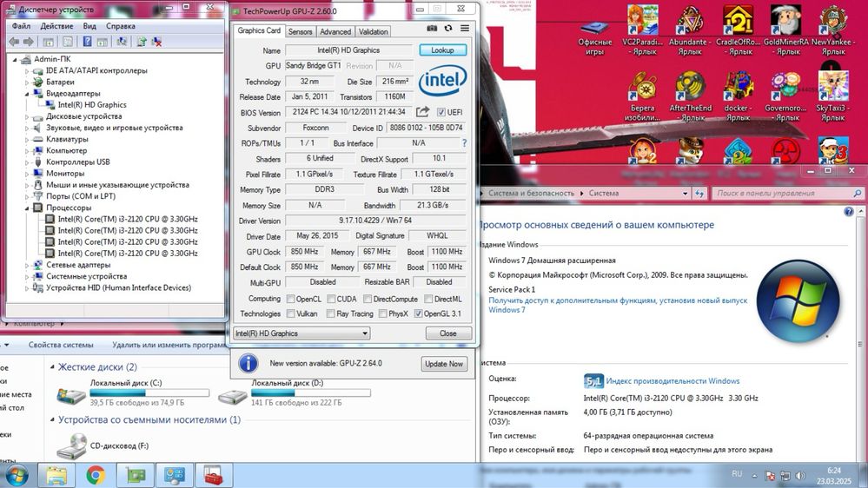The height and width of the screenshot is (488, 868).
Task: Toggle OpenCL checkbox
Action: pos(290,299)
